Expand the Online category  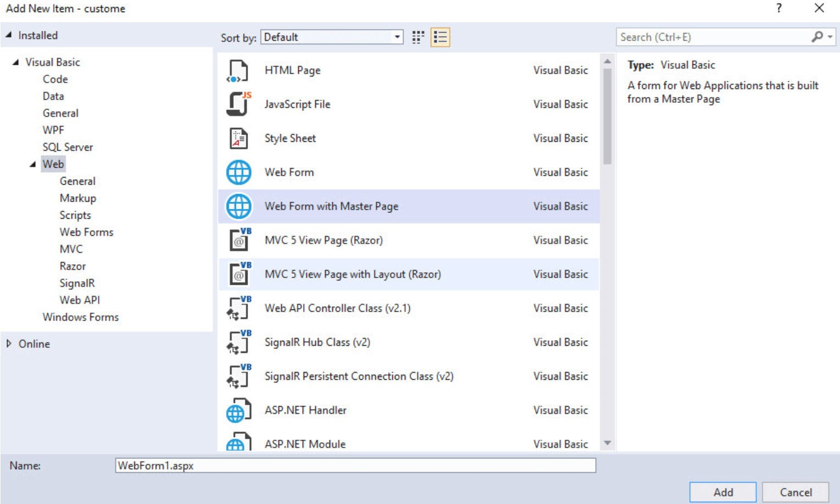coord(9,344)
